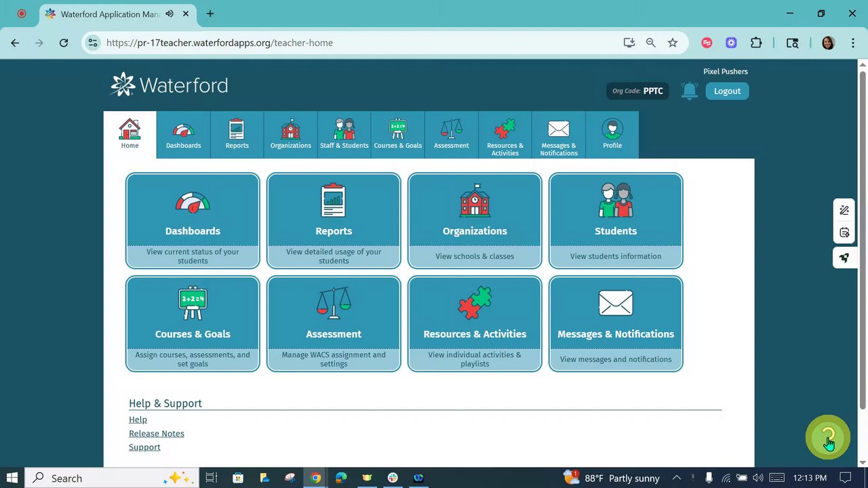Mute the Waterford browser tab audio

tap(169, 14)
